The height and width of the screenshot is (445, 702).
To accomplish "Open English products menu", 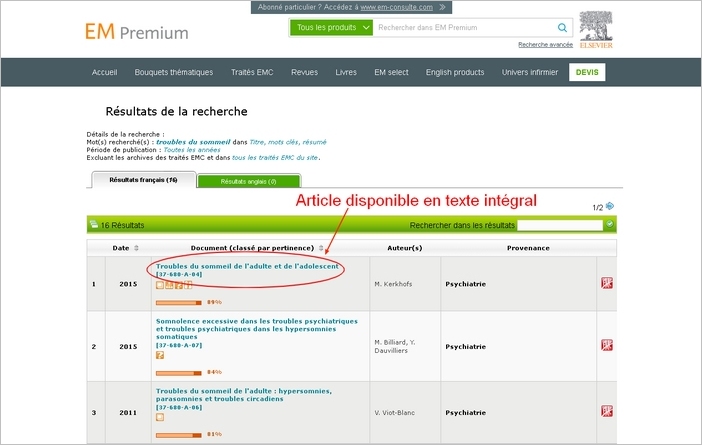I will click(455, 72).
